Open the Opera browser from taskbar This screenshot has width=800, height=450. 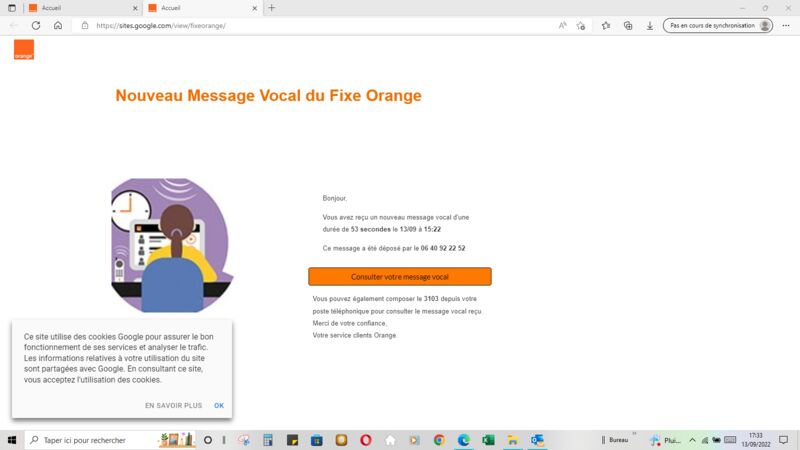(x=366, y=440)
